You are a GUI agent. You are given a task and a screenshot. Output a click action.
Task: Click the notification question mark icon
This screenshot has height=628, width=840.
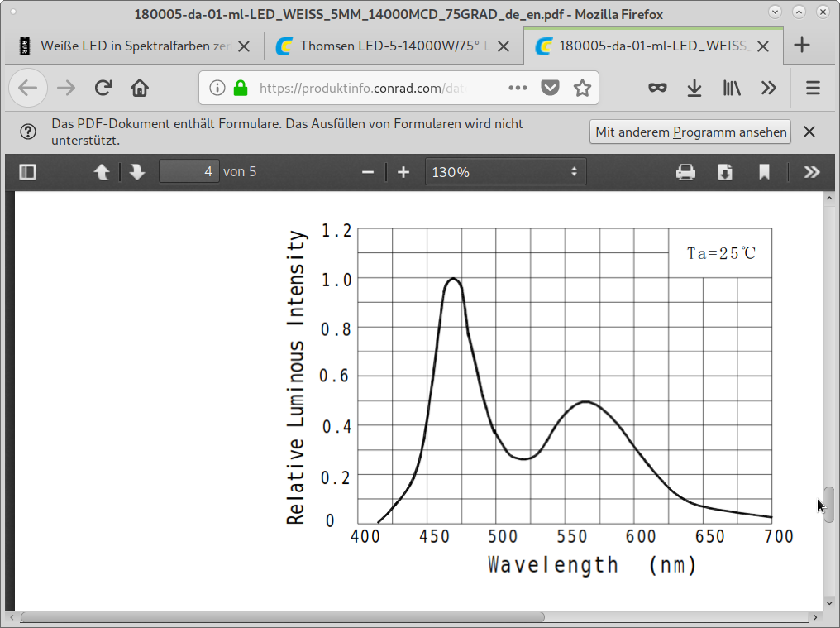(28, 132)
